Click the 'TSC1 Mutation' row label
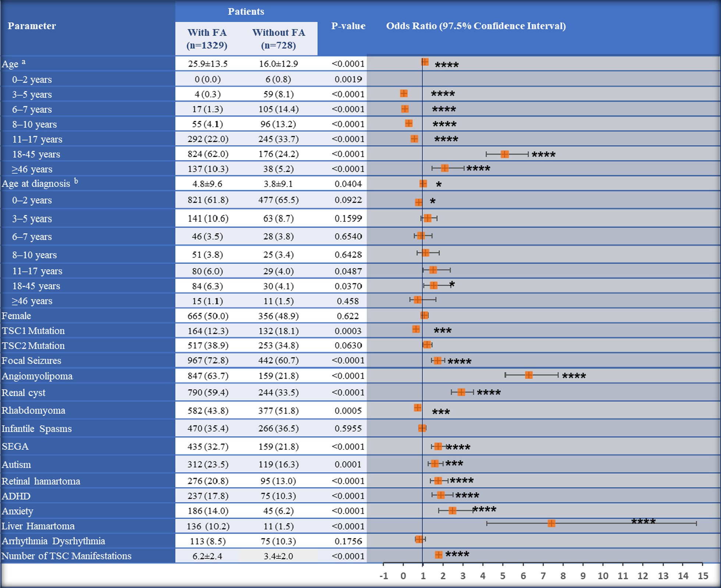Screen dimensions: 721x588 coord(33,331)
